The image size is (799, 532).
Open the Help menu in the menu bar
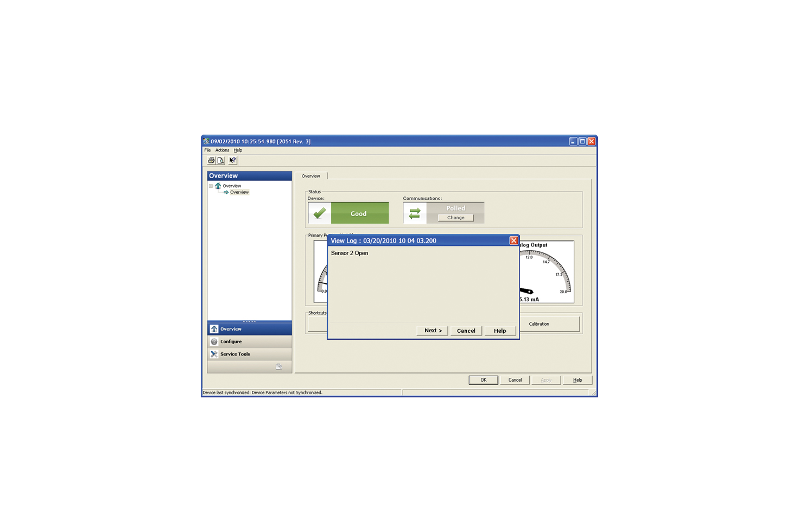[238, 150]
